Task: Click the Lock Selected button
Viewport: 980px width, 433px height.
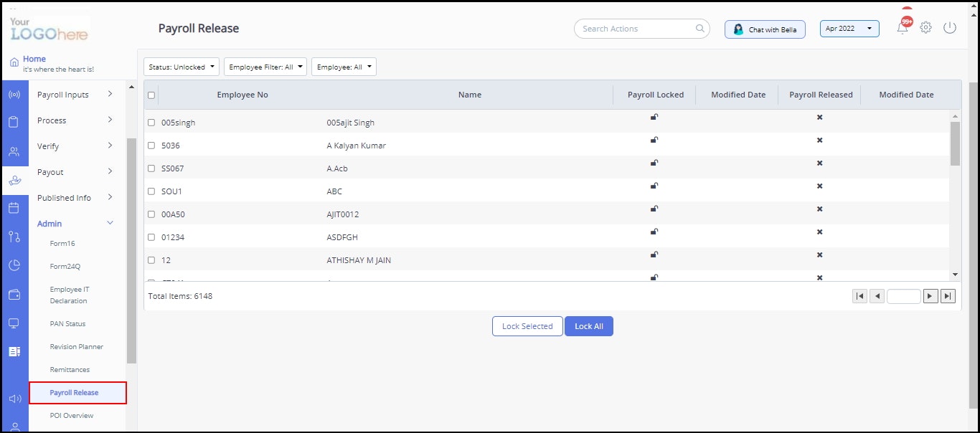Action: point(527,326)
